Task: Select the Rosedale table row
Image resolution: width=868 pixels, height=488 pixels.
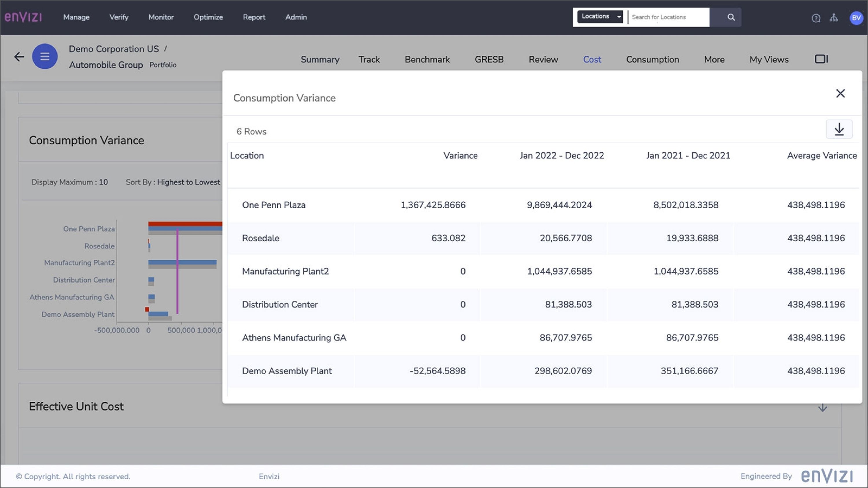Action: [543, 238]
